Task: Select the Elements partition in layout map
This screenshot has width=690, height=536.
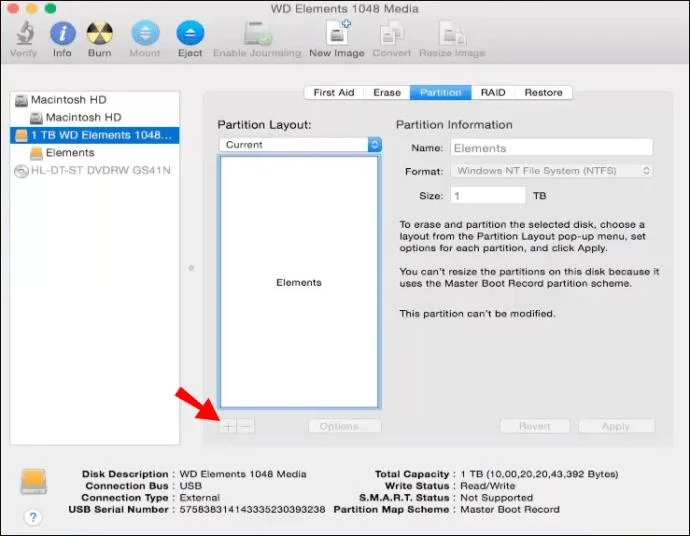Action: 299,282
